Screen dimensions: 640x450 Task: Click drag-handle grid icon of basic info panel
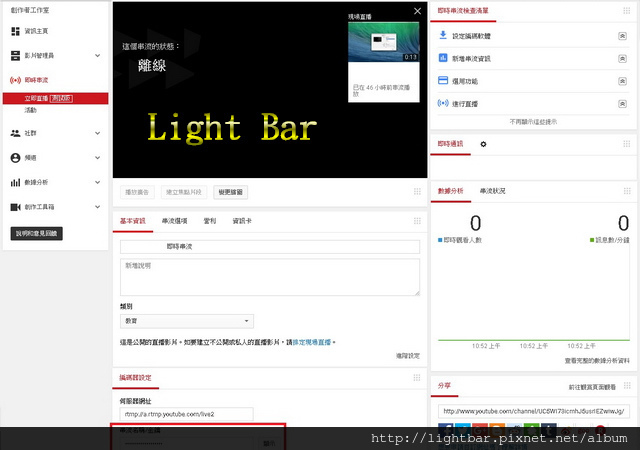(x=417, y=221)
